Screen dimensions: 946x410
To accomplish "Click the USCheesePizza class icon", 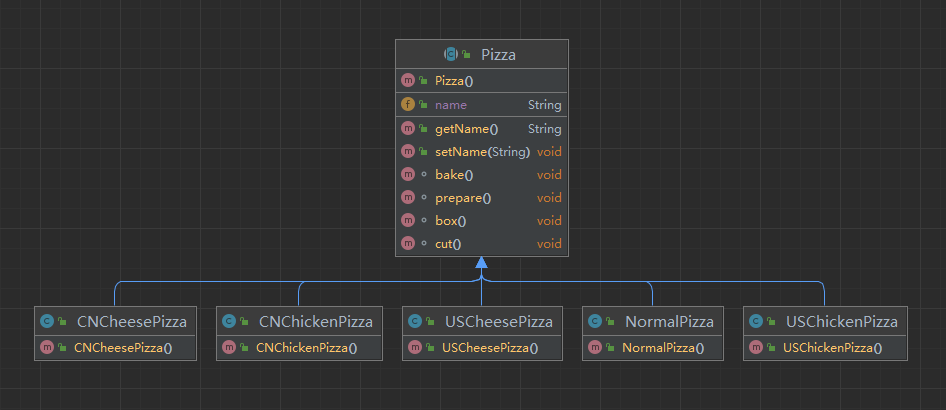I will [x=414, y=322].
